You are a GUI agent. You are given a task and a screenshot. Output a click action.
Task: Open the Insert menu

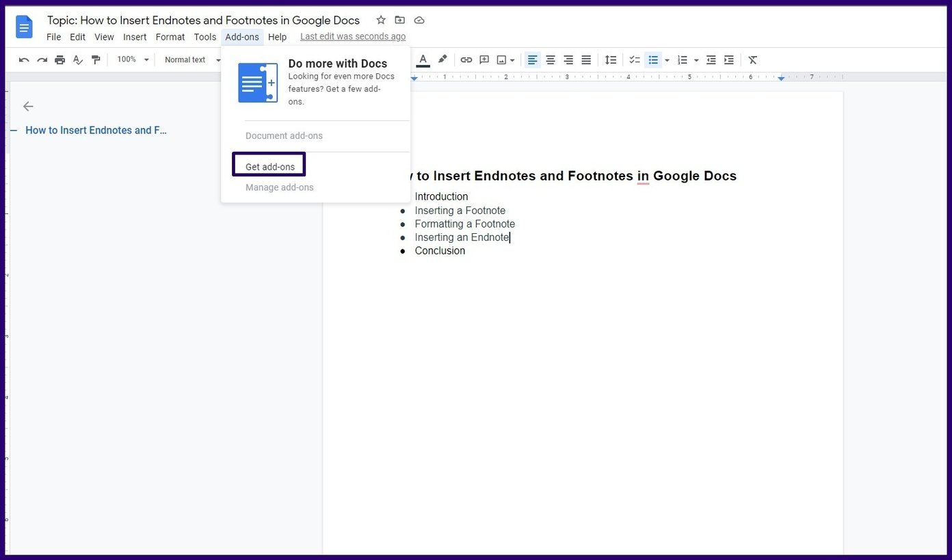pos(135,37)
